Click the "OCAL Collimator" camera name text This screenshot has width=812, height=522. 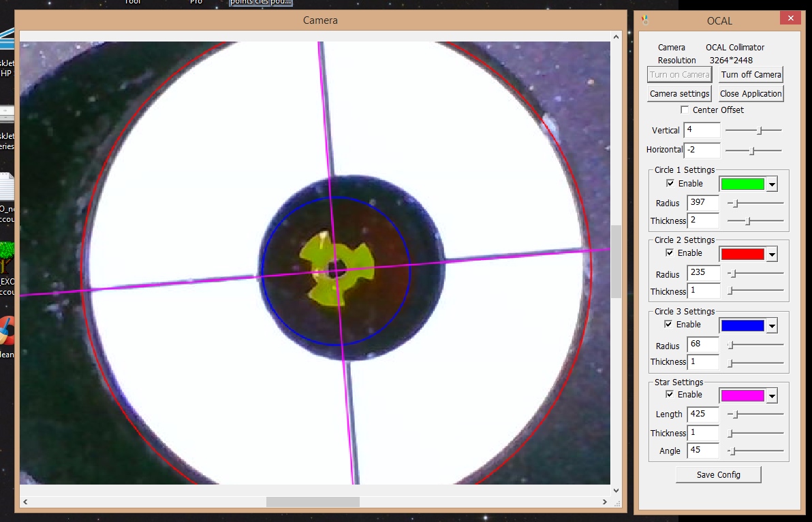click(735, 47)
